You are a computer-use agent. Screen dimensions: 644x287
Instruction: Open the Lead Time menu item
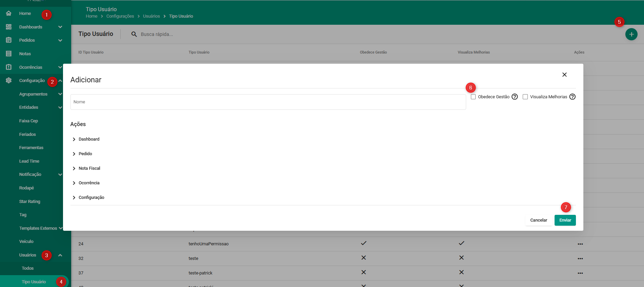point(29,161)
